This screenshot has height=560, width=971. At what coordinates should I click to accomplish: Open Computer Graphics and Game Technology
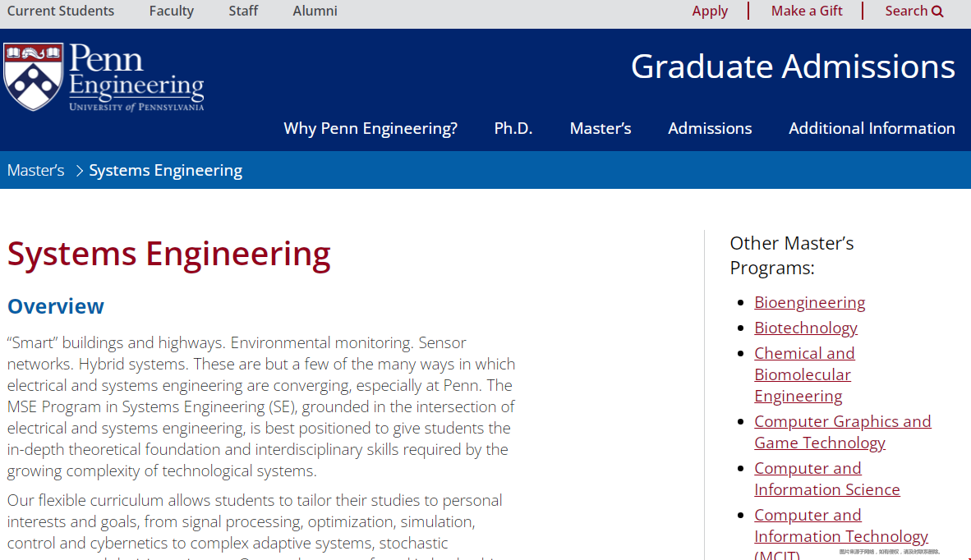[x=842, y=432]
